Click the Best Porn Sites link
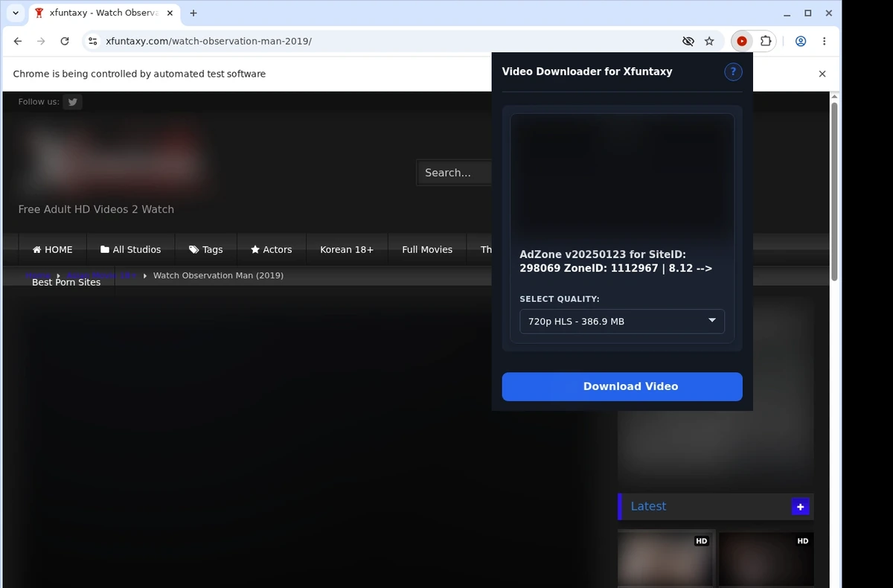This screenshot has height=588, width=893. tap(66, 282)
